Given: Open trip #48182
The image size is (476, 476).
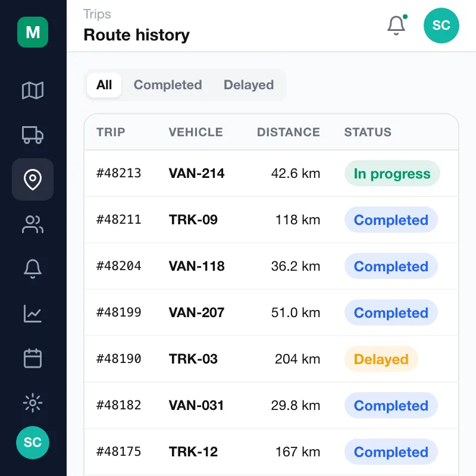Looking at the screenshot, I should pos(119,406).
